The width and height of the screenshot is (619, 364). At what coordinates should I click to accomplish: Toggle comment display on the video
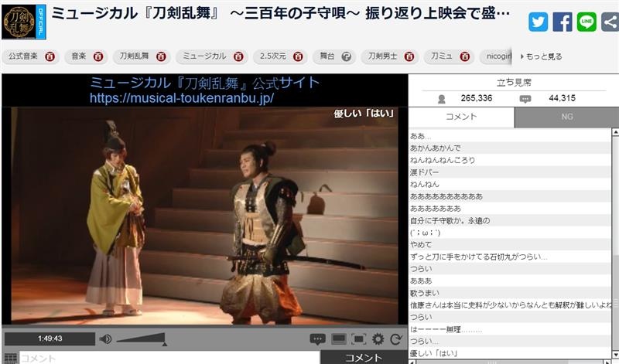coord(317,338)
